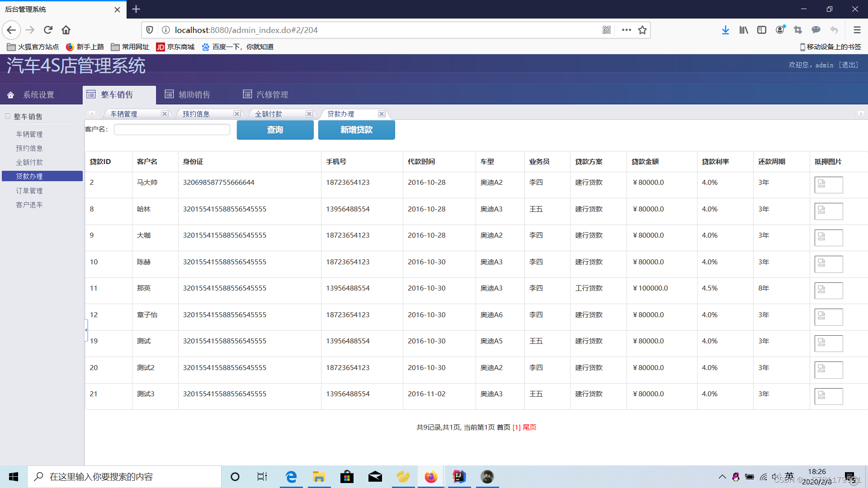Open 车辆管理 in the sidebar
This screenshot has height=488, width=868.
pyautogui.click(x=29, y=134)
